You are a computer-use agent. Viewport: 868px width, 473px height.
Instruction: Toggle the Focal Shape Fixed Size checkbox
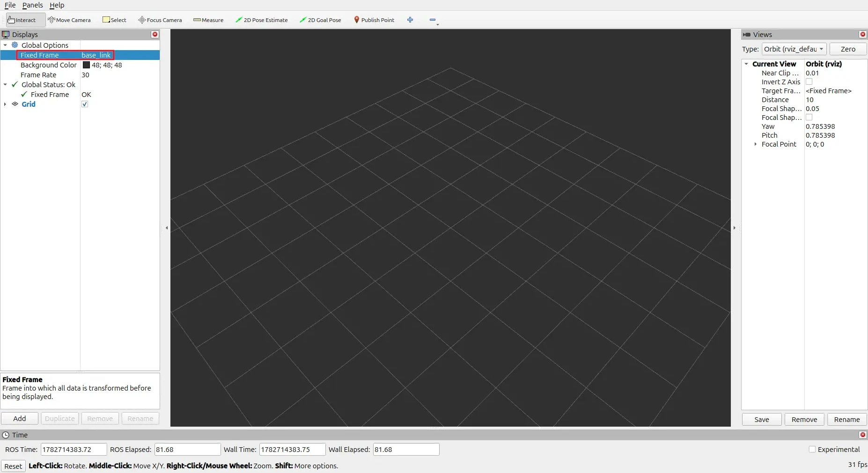pos(809,117)
